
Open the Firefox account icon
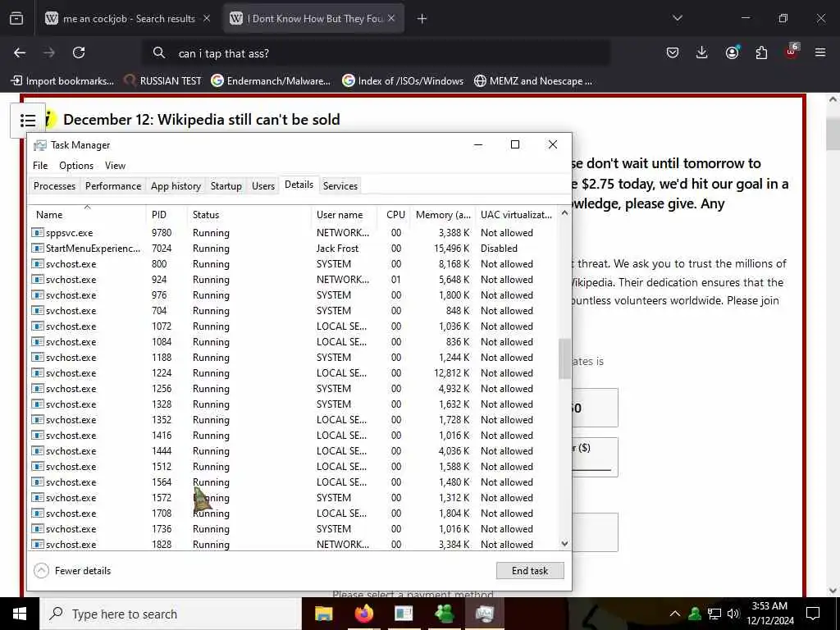[732, 52]
